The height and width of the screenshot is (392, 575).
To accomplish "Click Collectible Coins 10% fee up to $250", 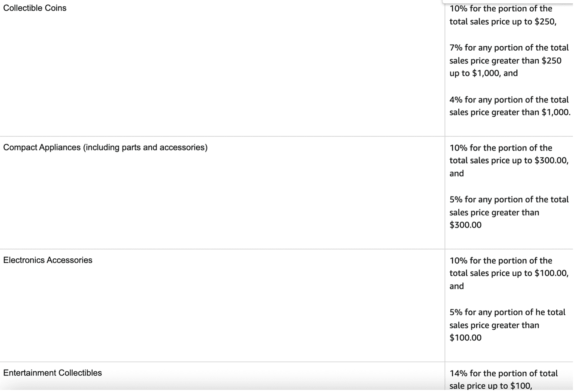I will pyautogui.click(x=502, y=15).
